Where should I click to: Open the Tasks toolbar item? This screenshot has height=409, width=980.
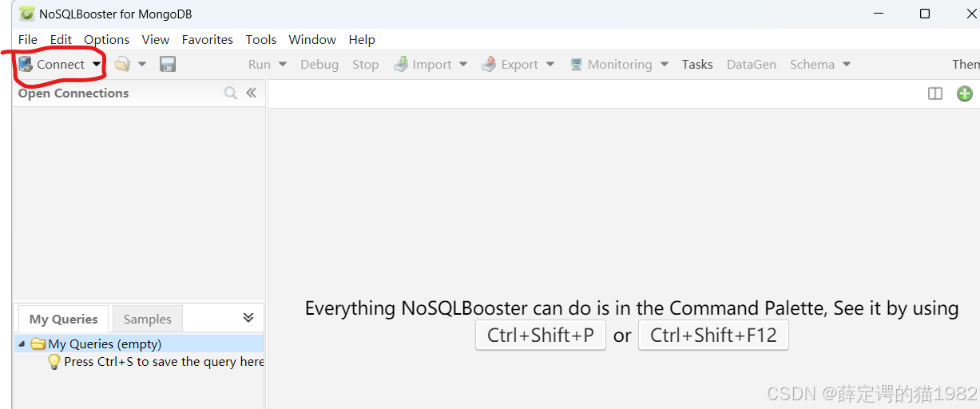[x=697, y=65]
